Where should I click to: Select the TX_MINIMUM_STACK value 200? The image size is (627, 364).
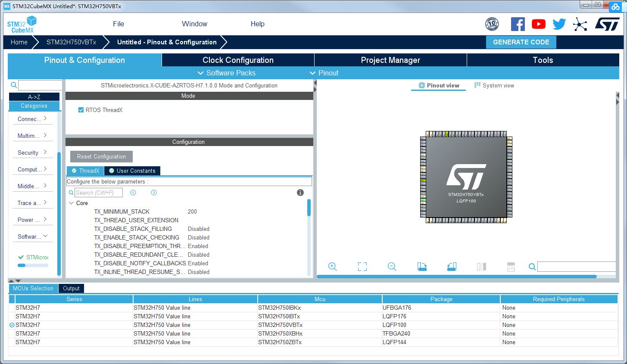[x=192, y=212]
